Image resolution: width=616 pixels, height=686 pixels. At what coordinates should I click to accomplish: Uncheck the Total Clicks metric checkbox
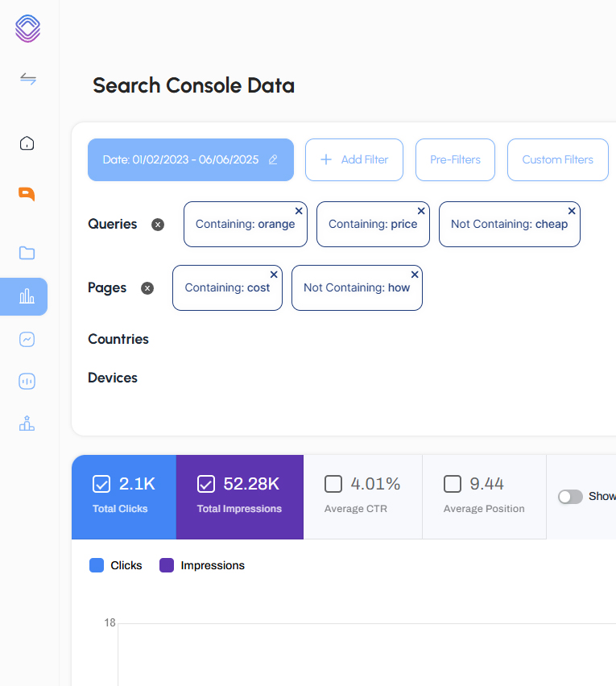point(101,484)
